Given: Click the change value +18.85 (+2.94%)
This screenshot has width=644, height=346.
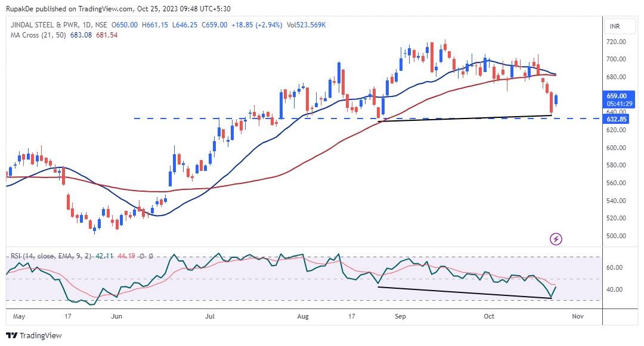Looking at the screenshot, I should (x=256, y=24).
